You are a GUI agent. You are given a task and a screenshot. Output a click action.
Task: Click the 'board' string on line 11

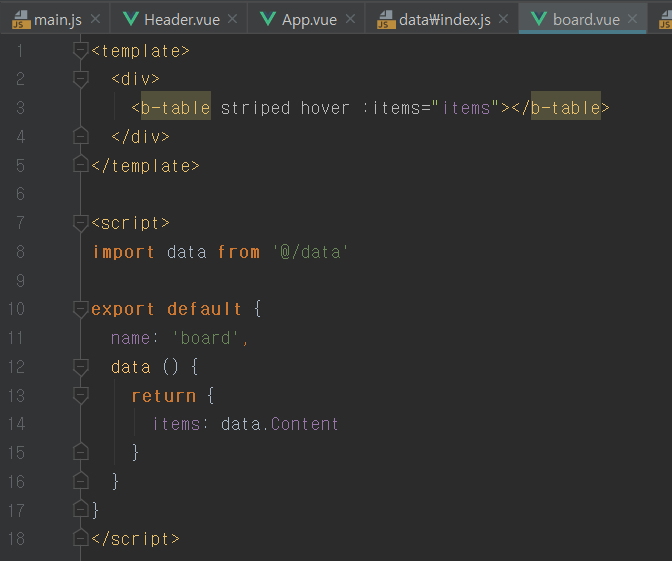(205, 338)
